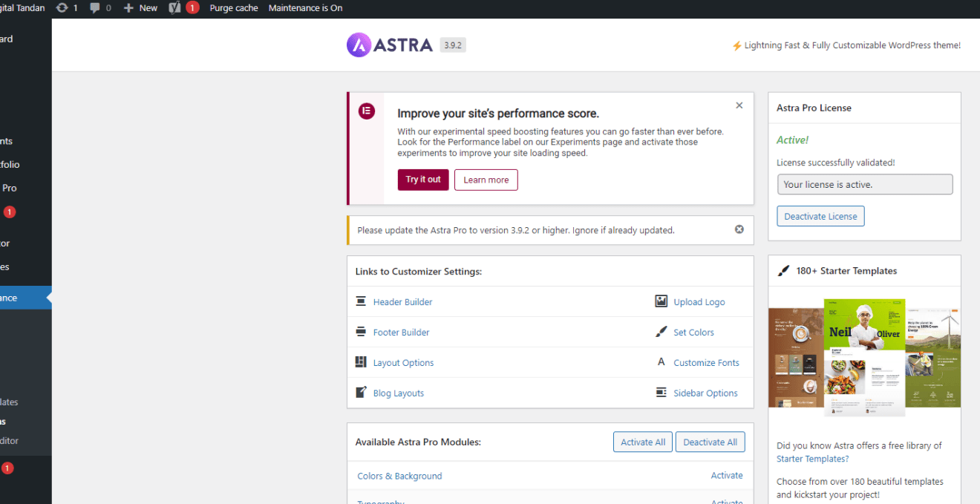Viewport: 980px width, 504px height.
Task: Dismiss the Elementor performance notice
Action: tap(739, 105)
